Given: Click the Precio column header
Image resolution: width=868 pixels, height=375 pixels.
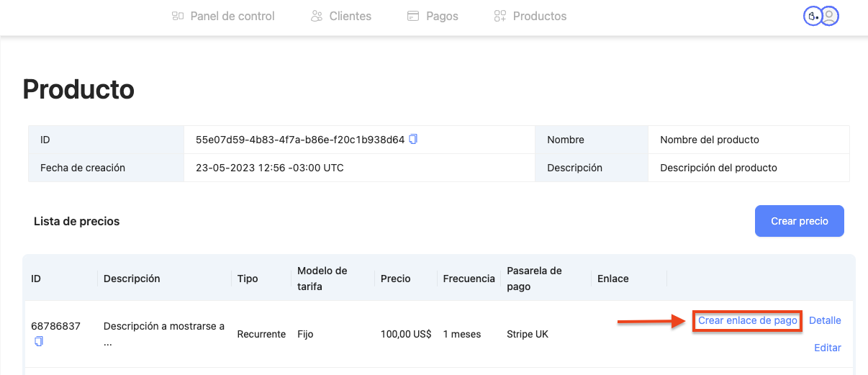Looking at the screenshot, I should 395,279.
